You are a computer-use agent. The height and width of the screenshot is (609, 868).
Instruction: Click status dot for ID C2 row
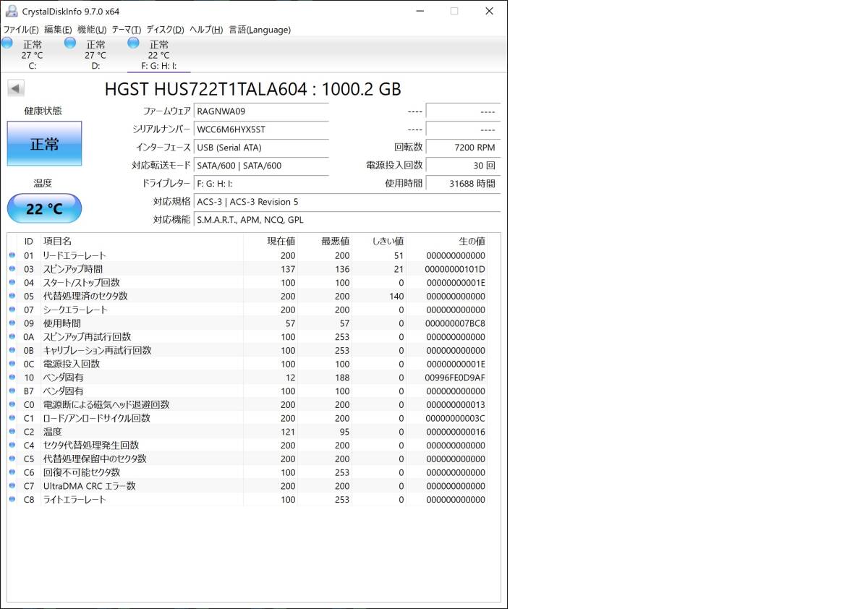pos(12,432)
